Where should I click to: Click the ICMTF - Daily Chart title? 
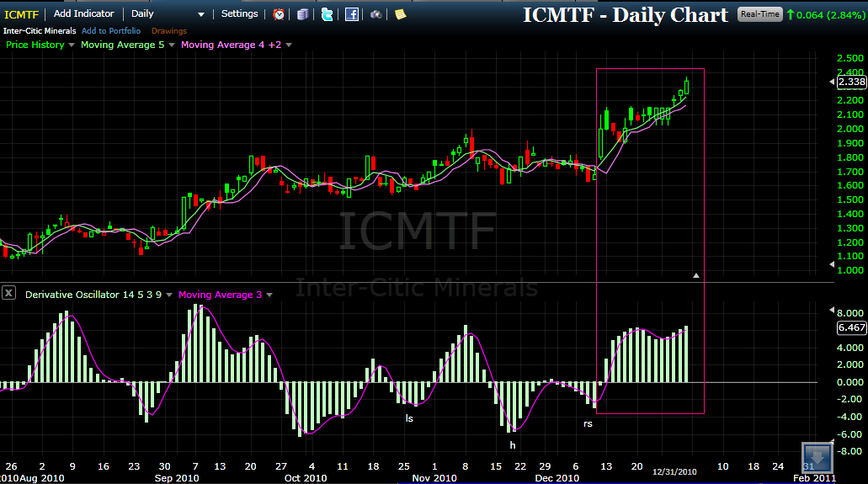[x=626, y=15]
